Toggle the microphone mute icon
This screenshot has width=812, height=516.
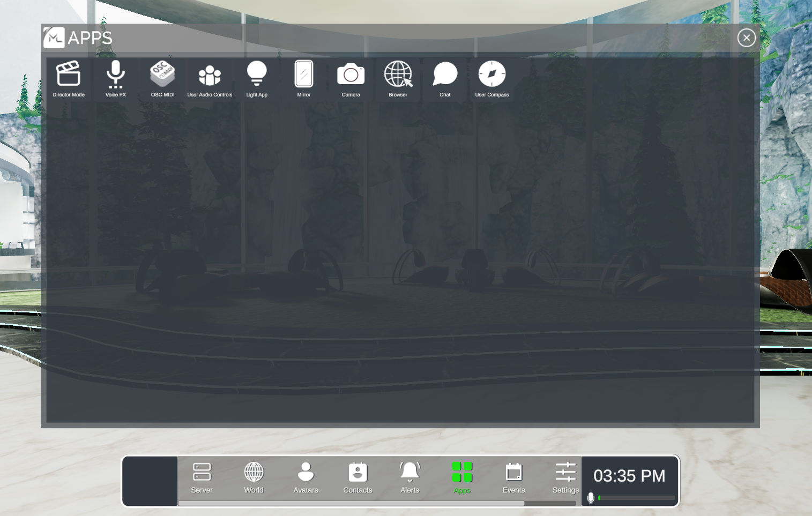(x=591, y=498)
